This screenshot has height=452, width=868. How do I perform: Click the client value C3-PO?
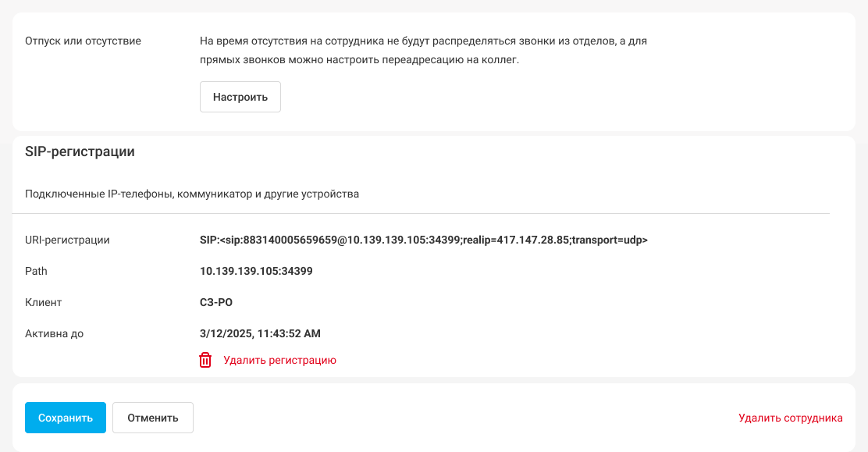[x=216, y=302]
